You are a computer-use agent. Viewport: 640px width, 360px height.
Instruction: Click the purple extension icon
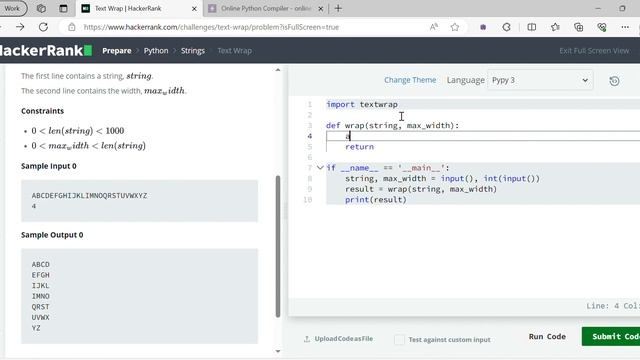pyautogui.click(x=483, y=27)
